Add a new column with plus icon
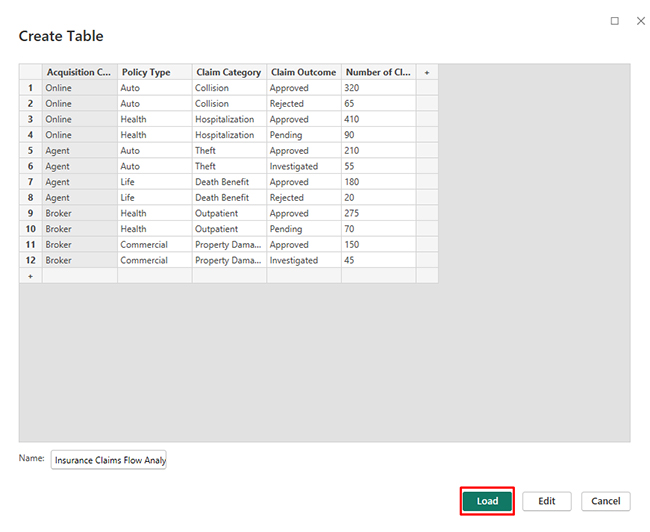Screen dimensions: 650x532 click(427, 72)
